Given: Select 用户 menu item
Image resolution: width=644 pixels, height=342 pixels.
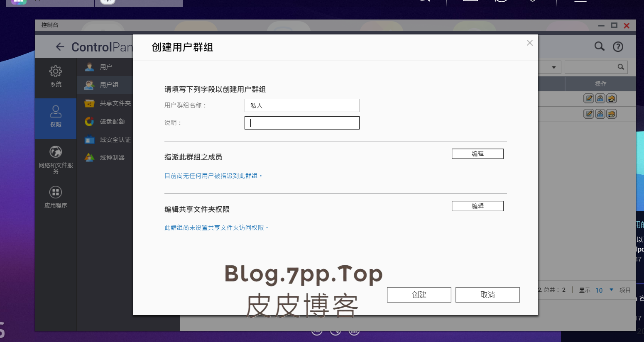Looking at the screenshot, I should coord(105,67).
